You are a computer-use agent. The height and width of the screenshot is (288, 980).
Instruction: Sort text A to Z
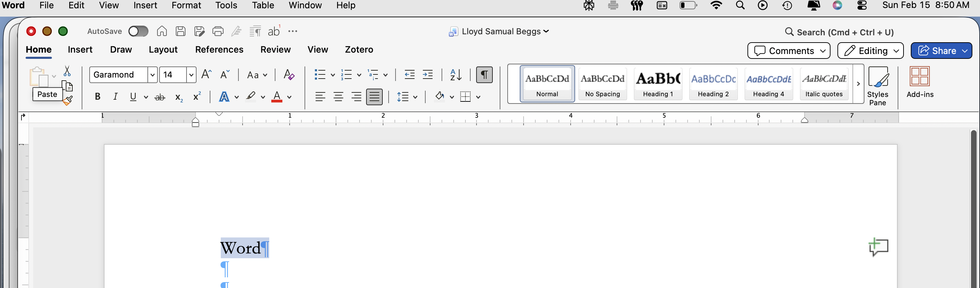pos(456,74)
